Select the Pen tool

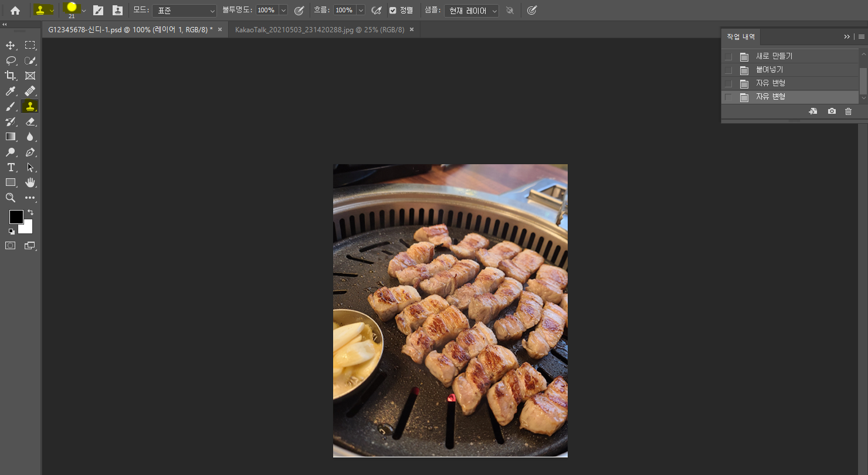point(30,152)
